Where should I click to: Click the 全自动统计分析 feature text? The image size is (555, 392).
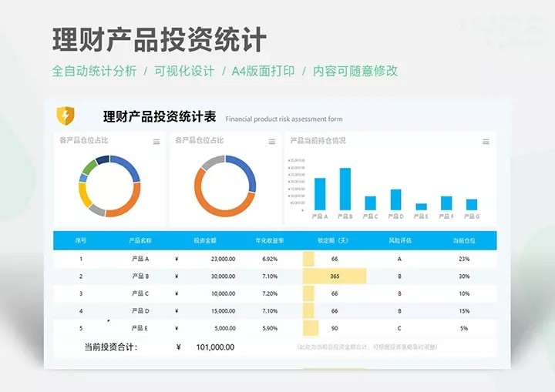[x=94, y=71]
